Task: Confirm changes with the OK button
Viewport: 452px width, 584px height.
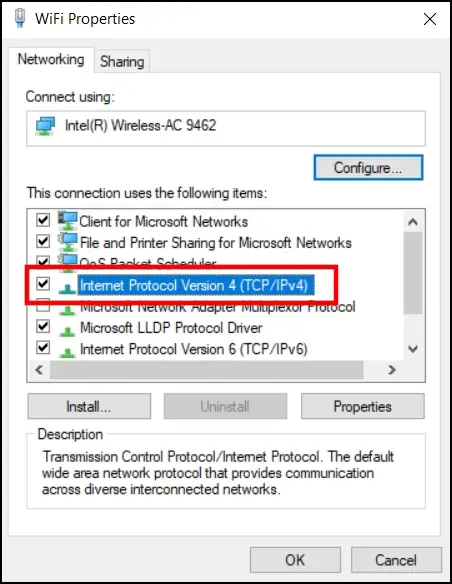Action: 295,560
